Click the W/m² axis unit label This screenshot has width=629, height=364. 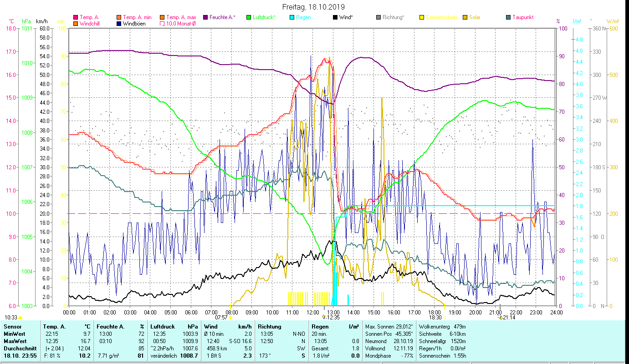[x=613, y=21]
